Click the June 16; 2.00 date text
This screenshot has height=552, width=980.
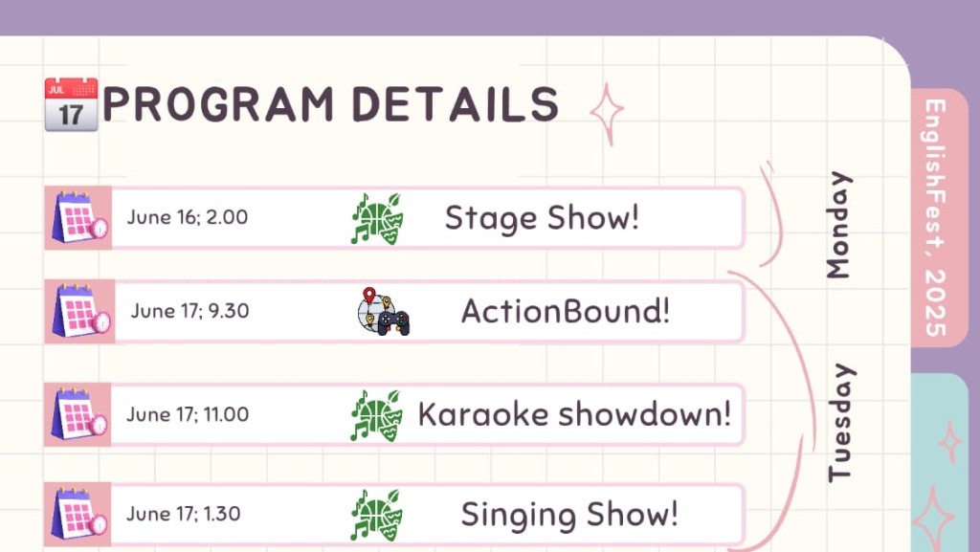tap(188, 217)
